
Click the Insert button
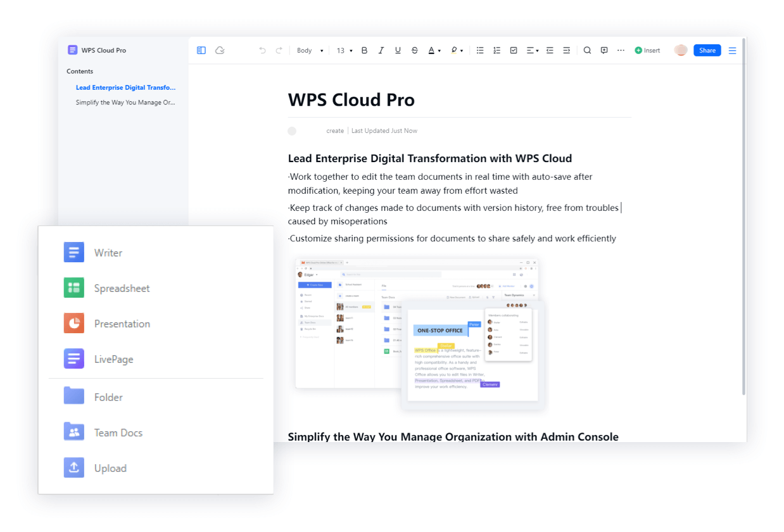point(647,51)
